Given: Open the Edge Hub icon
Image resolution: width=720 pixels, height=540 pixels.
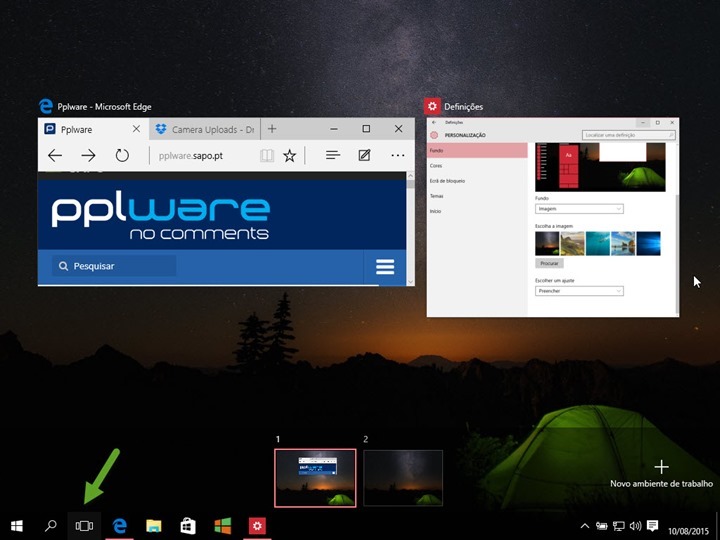Looking at the screenshot, I should click(x=333, y=156).
